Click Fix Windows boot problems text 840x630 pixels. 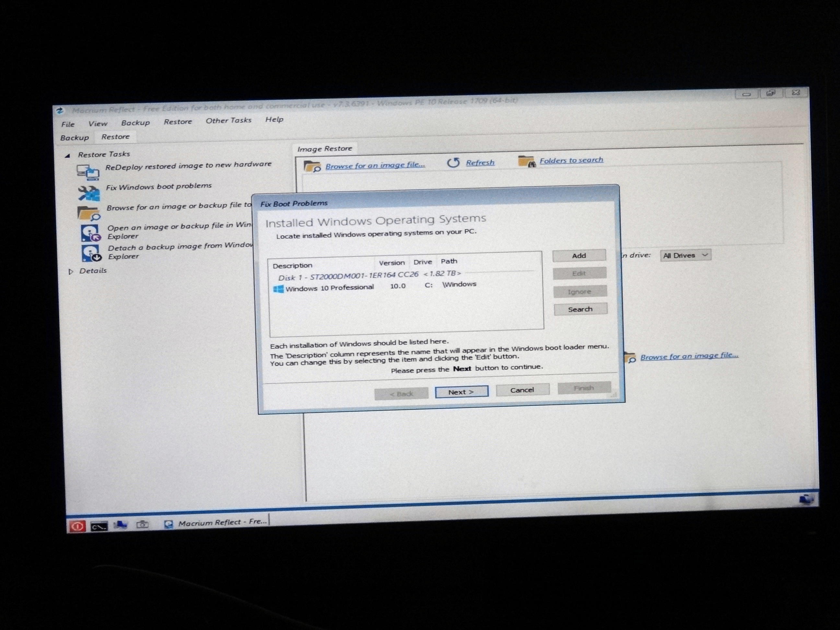[x=159, y=186]
